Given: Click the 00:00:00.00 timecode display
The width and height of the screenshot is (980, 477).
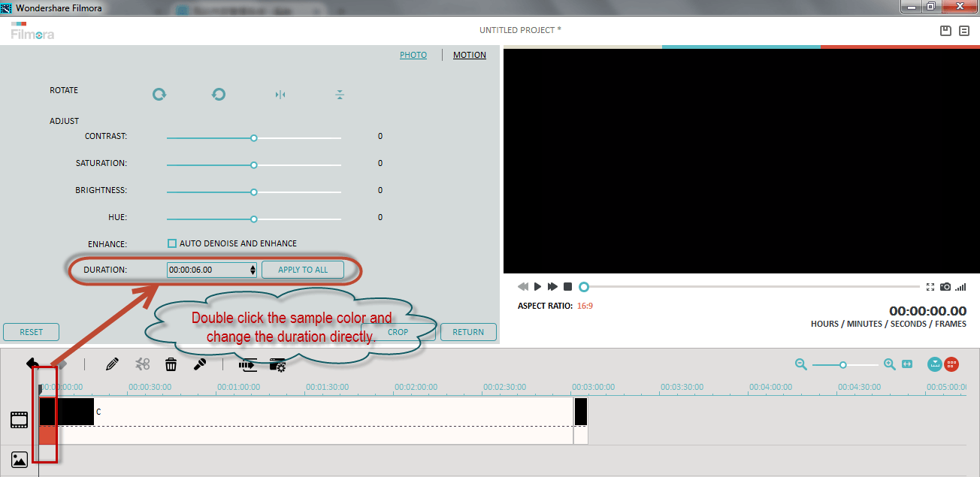Looking at the screenshot, I should point(927,311).
